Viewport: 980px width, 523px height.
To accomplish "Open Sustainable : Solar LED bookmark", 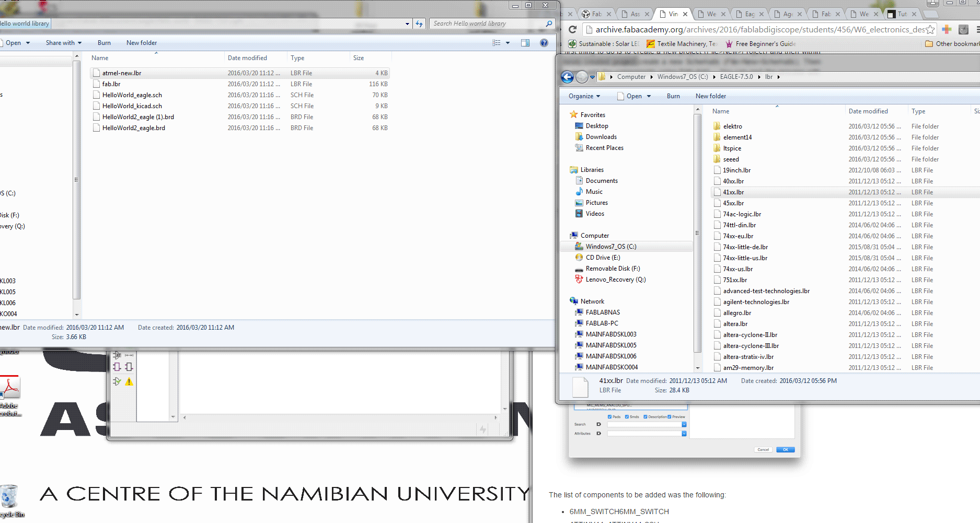I will [603, 44].
